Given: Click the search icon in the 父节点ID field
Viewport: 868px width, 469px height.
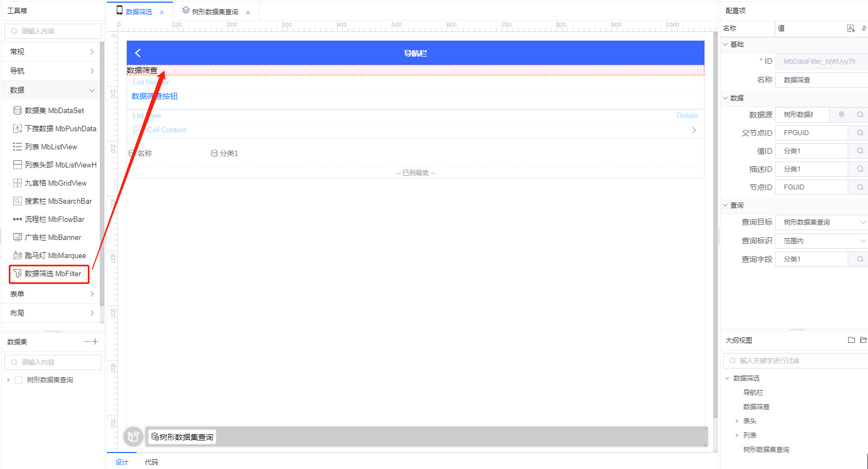Looking at the screenshot, I should 860,133.
